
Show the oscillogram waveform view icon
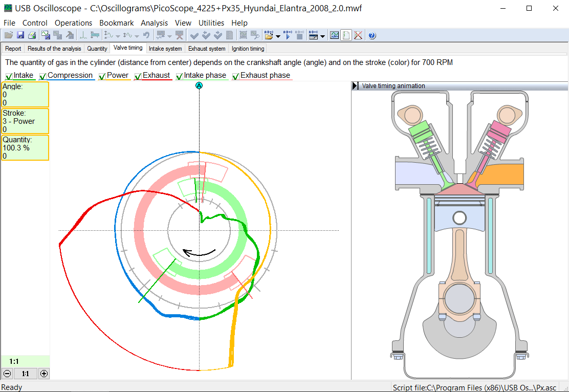tap(334, 35)
